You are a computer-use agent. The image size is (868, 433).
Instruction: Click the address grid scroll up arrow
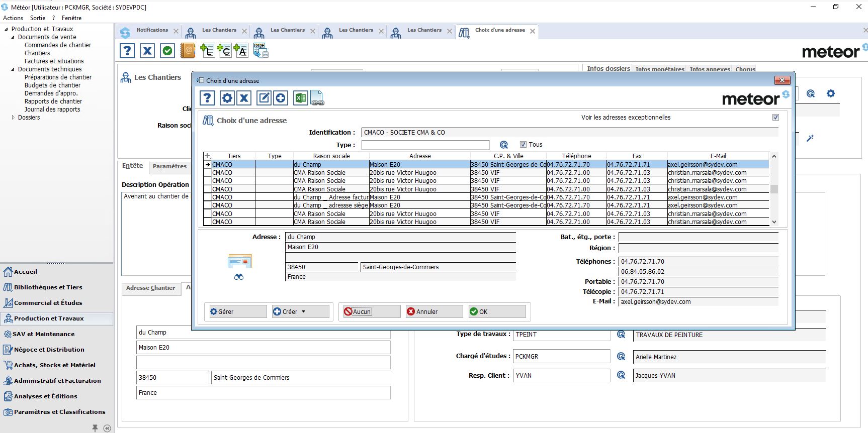774,156
